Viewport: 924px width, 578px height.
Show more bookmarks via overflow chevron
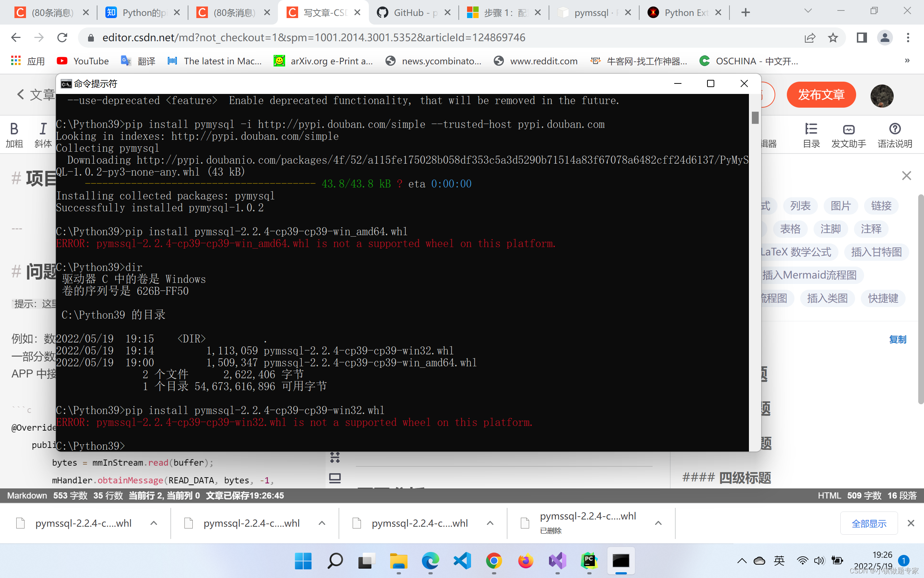(x=907, y=60)
